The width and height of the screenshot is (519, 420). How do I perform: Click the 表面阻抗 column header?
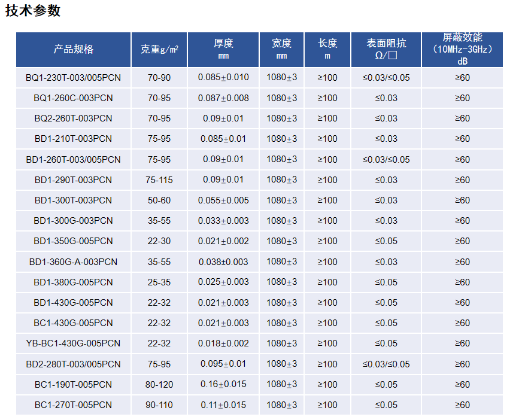tap(386, 50)
